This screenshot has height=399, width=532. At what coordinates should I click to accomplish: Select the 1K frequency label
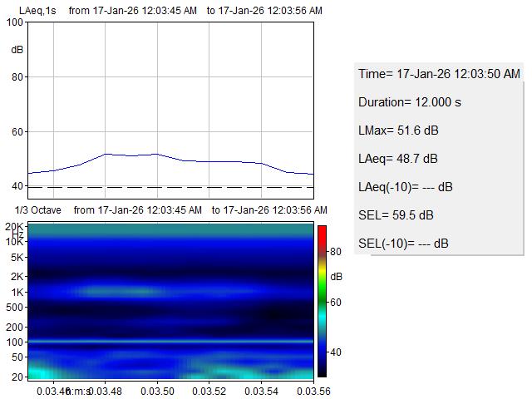17,293
